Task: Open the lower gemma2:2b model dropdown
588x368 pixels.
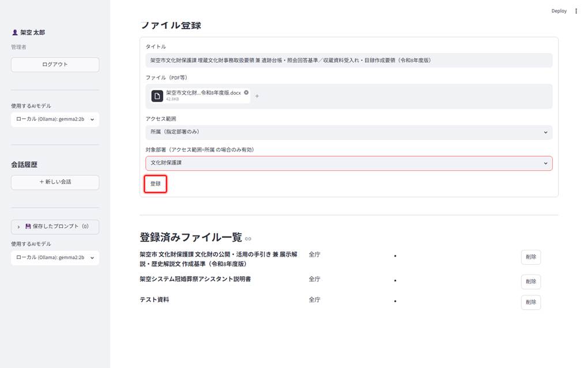Action: pyautogui.click(x=55, y=258)
